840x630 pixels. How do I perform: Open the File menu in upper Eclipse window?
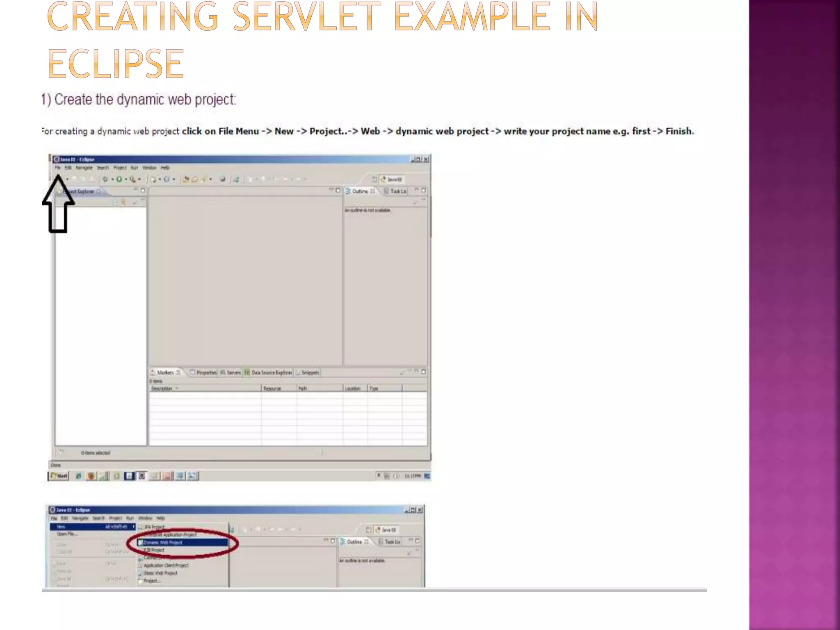coord(57,168)
